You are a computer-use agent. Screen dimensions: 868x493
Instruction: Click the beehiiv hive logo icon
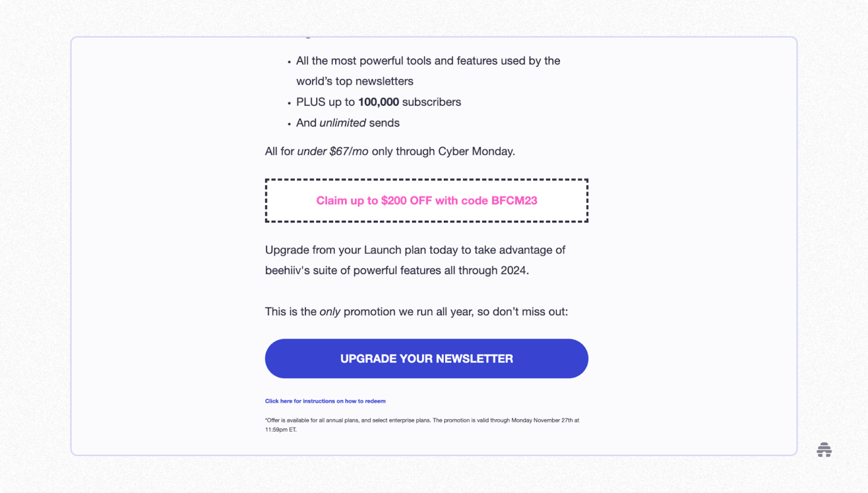824,450
